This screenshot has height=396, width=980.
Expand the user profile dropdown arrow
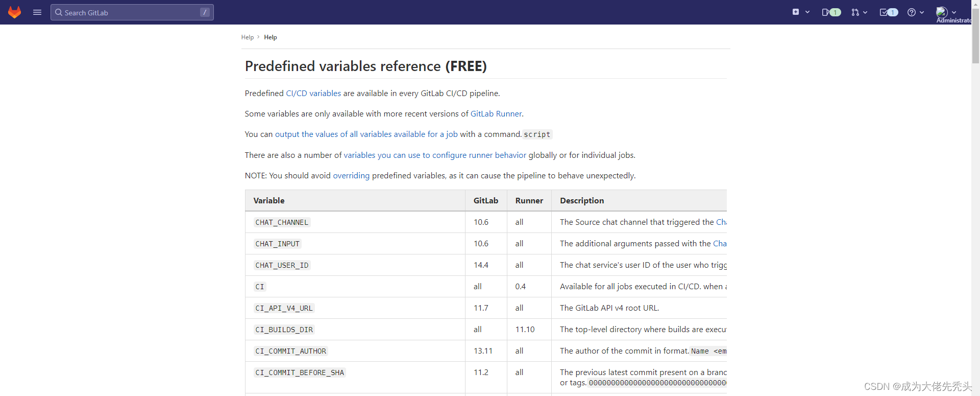pos(954,12)
